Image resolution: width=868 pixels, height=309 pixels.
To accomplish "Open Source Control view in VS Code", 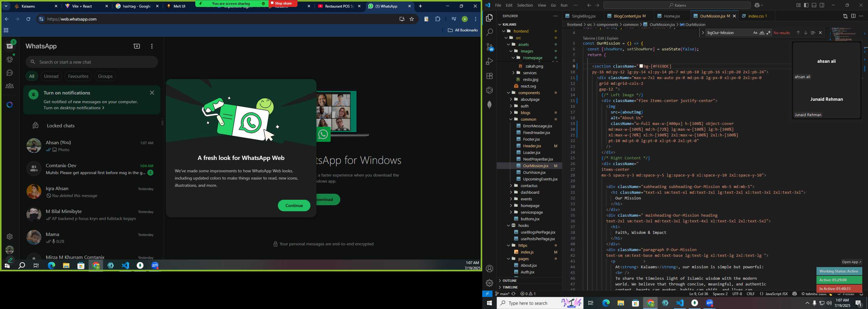I will [489, 47].
